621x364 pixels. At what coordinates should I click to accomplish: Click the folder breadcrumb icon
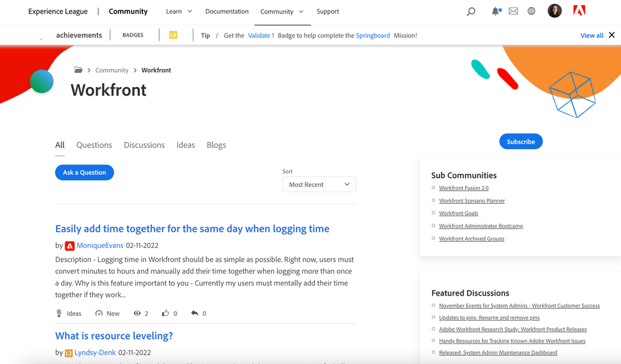coord(78,70)
